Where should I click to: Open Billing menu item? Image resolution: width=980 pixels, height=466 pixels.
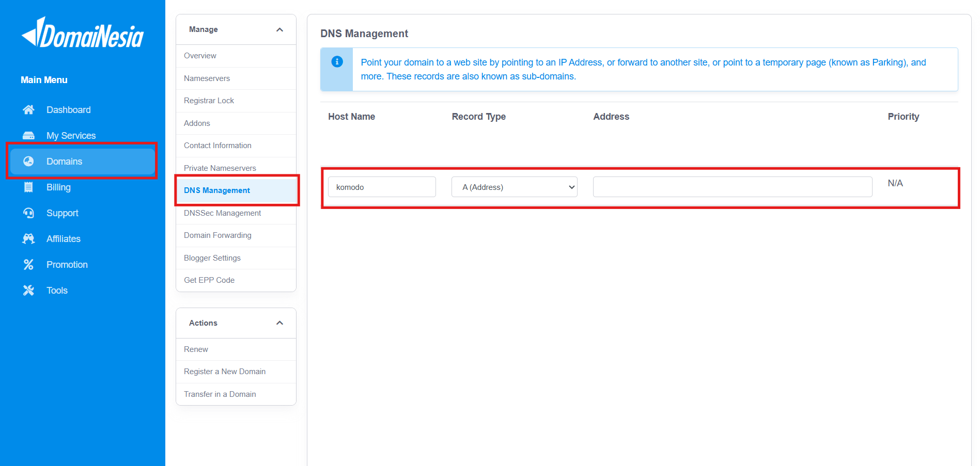83,187
